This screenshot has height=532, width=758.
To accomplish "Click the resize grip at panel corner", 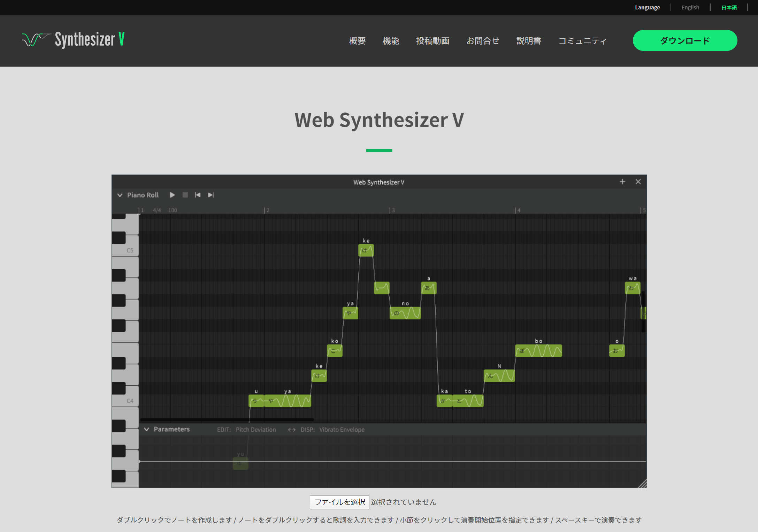I will point(642,484).
